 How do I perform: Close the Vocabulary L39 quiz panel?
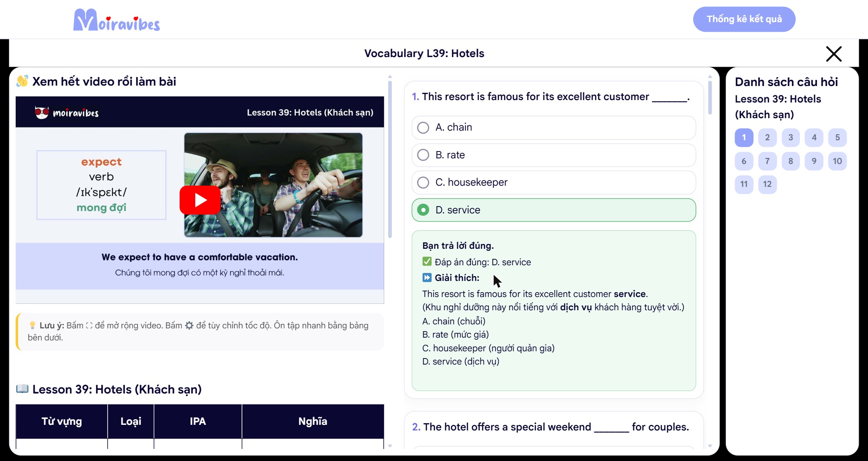834,54
